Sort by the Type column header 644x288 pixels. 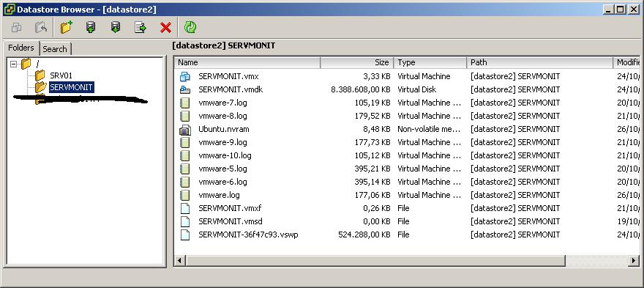(430, 62)
